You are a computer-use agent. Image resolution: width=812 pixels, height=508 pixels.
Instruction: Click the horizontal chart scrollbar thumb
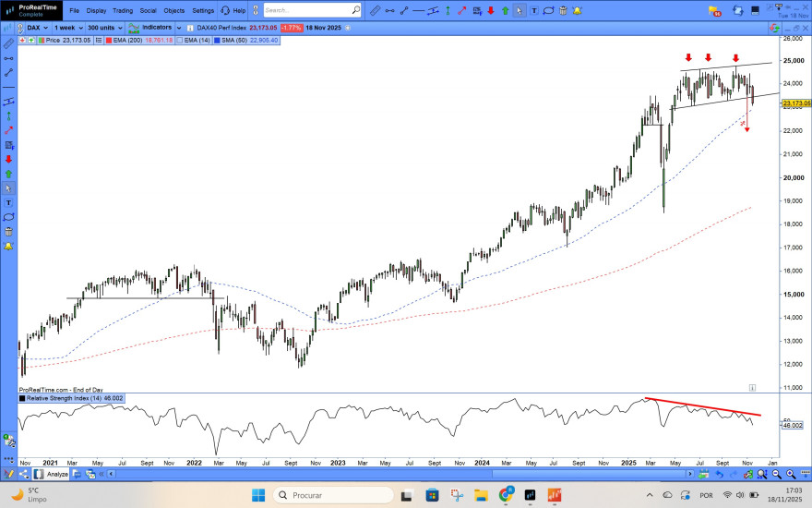(589, 474)
